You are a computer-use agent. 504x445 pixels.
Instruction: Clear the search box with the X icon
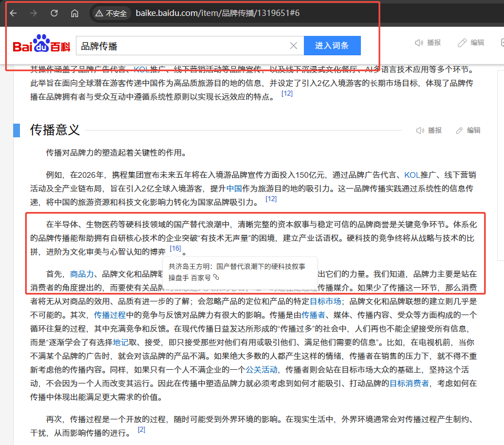pyautogui.click(x=293, y=46)
